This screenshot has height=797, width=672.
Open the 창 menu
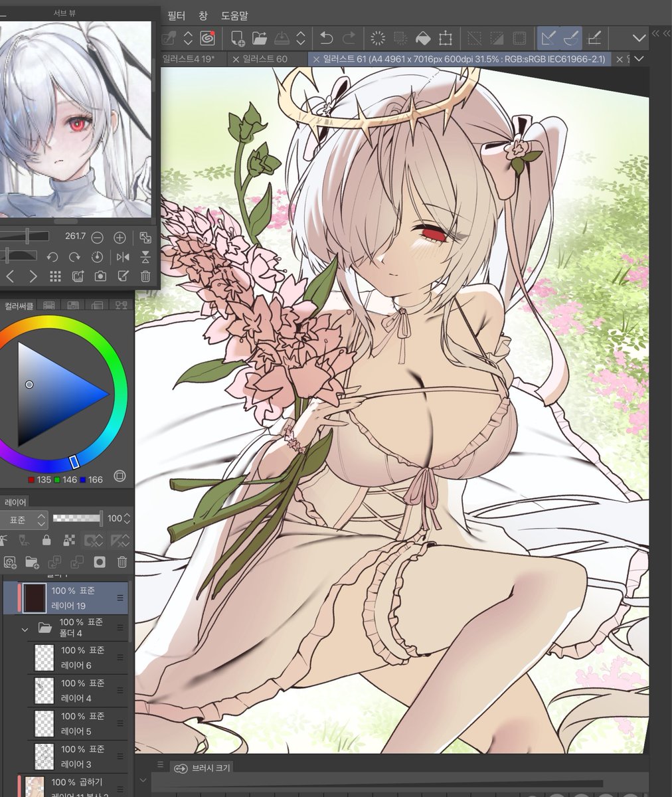(x=203, y=15)
